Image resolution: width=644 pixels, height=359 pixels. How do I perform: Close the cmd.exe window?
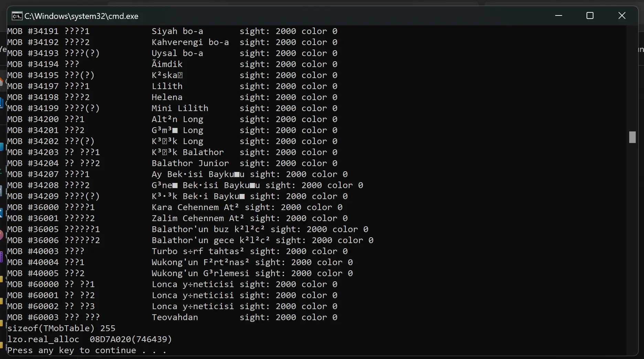[x=622, y=15]
